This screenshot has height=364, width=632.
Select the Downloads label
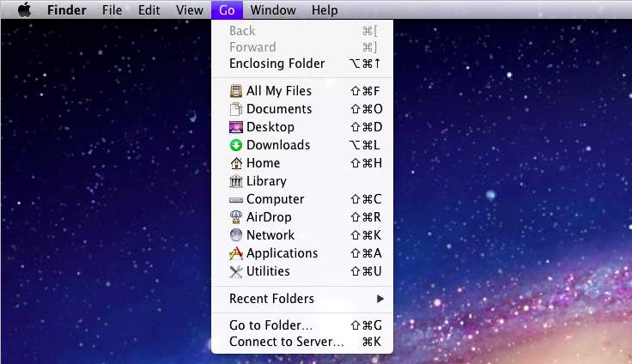(x=278, y=145)
